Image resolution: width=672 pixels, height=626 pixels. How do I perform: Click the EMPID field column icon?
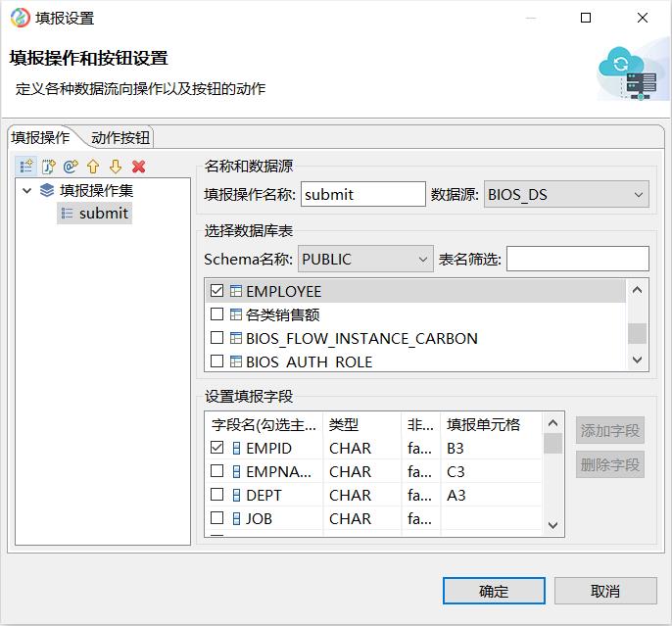(236, 448)
